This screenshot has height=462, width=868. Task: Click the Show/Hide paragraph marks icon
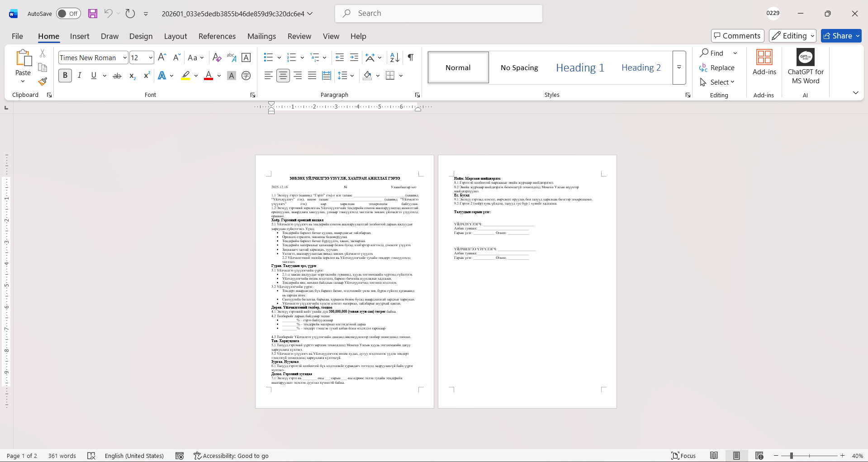pos(411,57)
